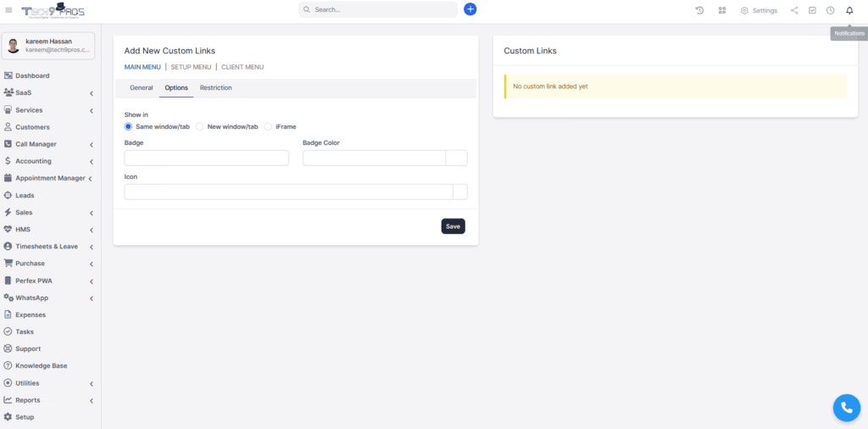
Task: Open Settings in the top bar
Action: 759,10
